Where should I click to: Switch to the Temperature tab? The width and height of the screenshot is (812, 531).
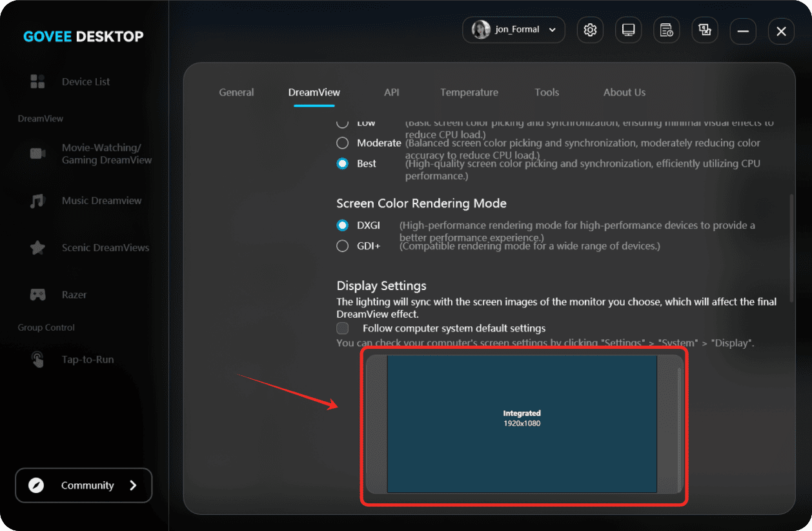[x=469, y=92]
